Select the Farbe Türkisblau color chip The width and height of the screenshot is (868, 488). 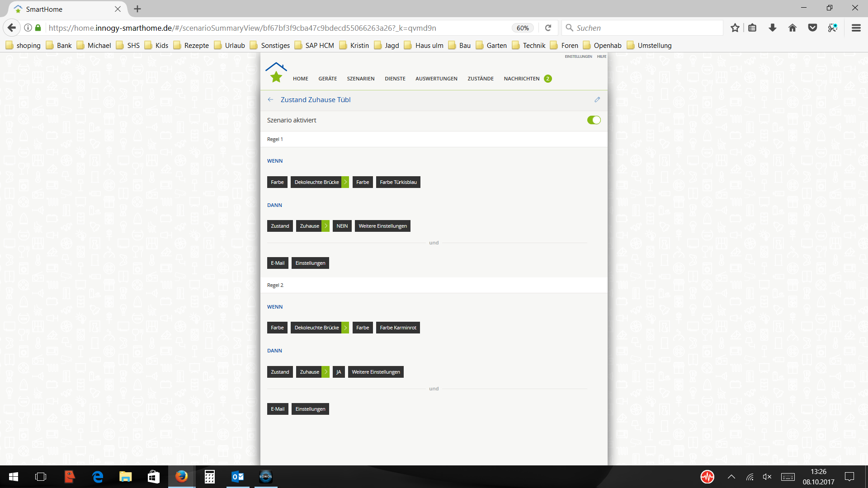pyautogui.click(x=398, y=182)
